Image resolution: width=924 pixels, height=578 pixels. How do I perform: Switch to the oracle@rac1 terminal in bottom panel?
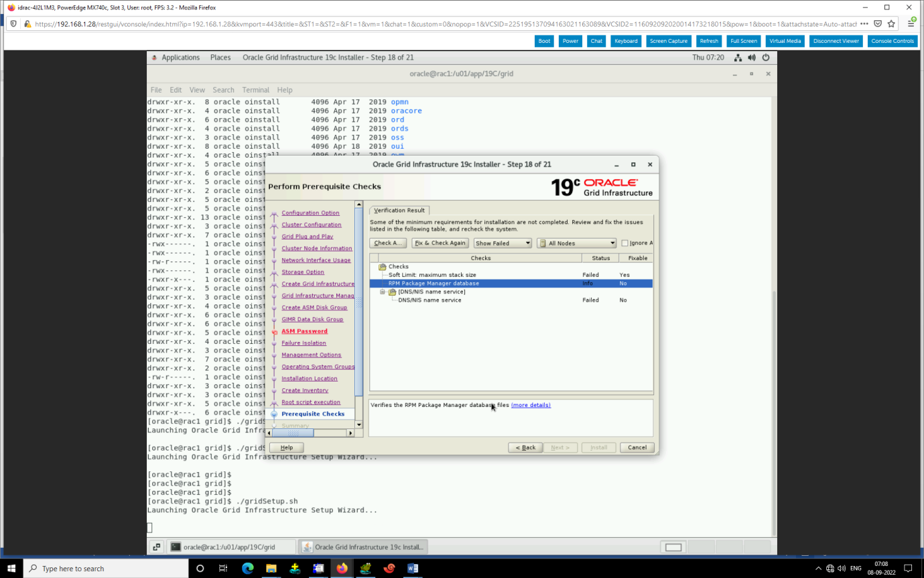click(x=230, y=547)
